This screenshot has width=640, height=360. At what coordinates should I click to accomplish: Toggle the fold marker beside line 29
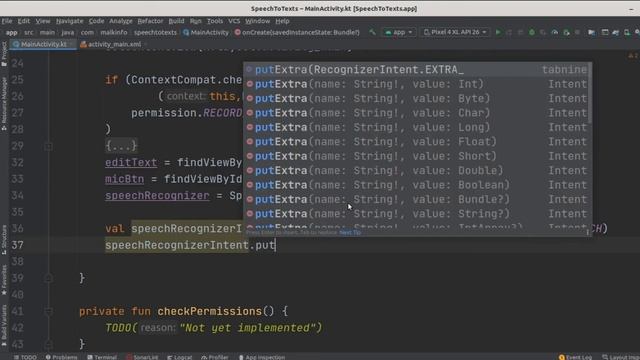[48, 146]
